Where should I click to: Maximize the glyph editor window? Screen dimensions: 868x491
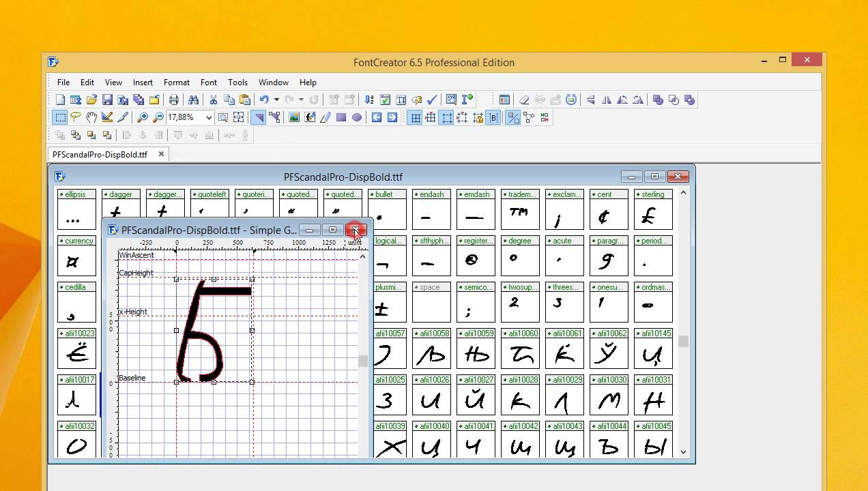pyautogui.click(x=332, y=230)
